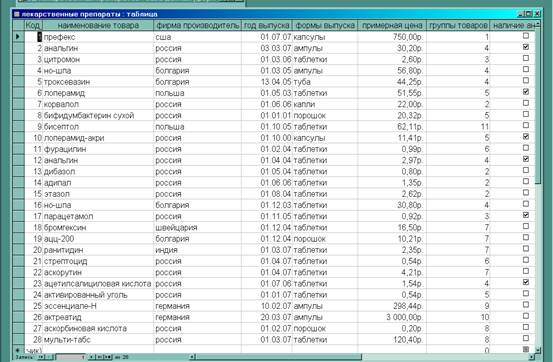Click the table icon in the title bar
Viewport: 553px width, 362px height.
coord(17,14)
